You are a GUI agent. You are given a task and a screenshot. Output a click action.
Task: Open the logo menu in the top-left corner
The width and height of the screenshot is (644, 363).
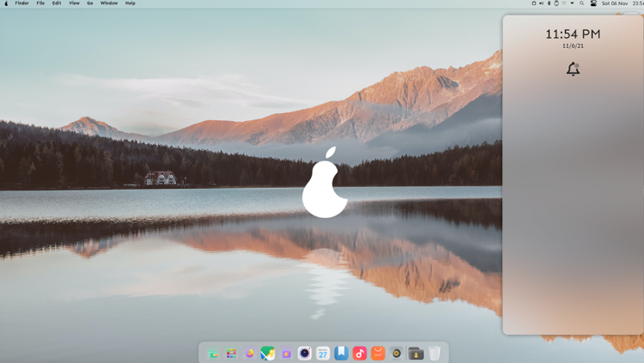pos(6,3)
